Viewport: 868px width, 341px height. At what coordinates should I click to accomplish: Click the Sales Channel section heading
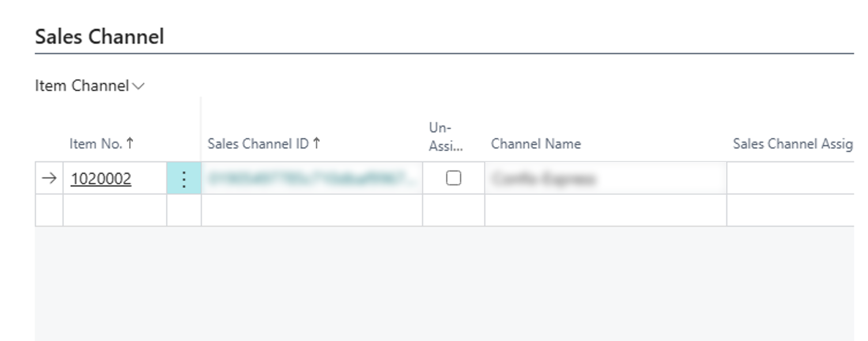tap(99, 37)
